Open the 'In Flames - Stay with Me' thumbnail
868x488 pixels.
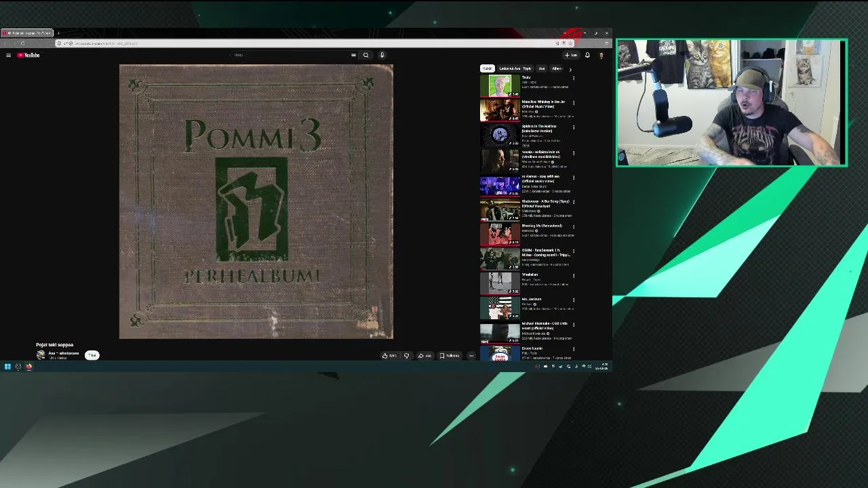[500, 184]
